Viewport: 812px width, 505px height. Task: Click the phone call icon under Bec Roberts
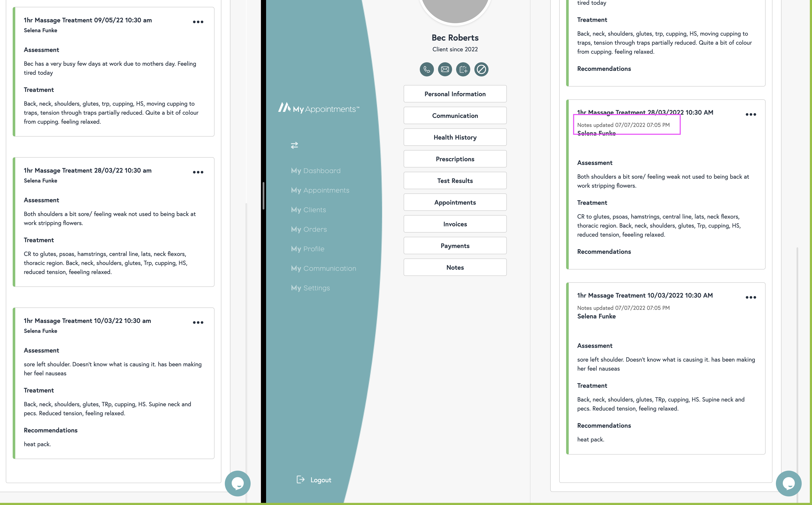(427, 70)
